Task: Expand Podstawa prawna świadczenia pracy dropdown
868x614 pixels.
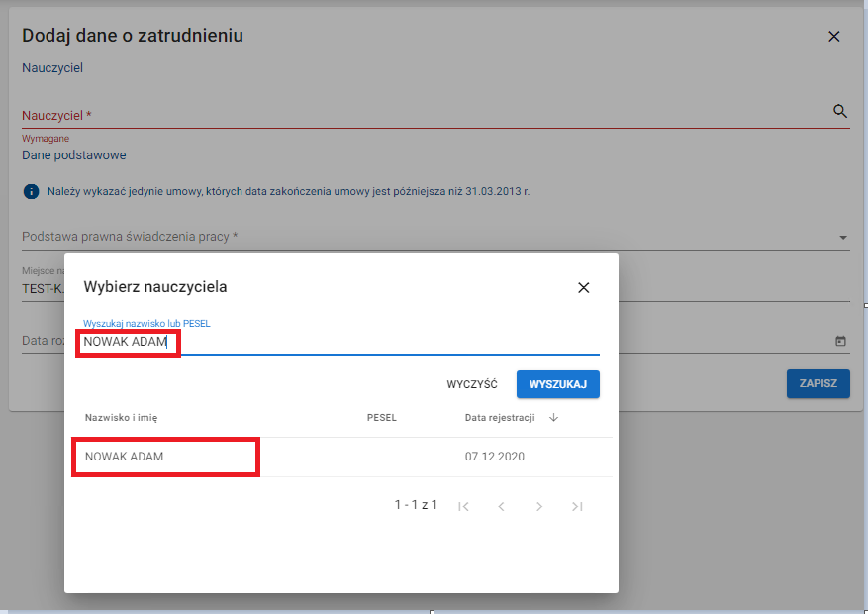Action: [842, 238]
